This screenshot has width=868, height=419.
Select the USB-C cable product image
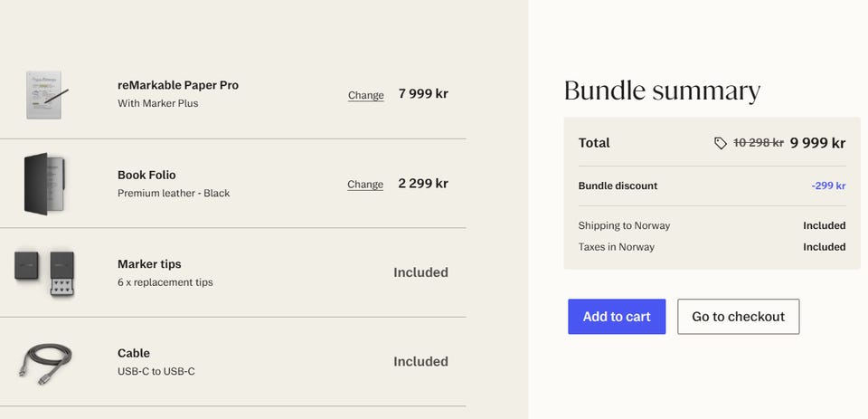pos(45,364)
